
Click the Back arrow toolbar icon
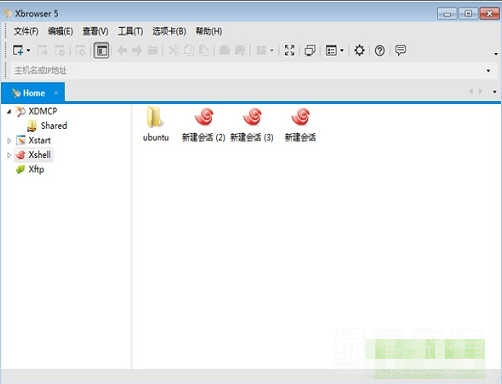122,51
